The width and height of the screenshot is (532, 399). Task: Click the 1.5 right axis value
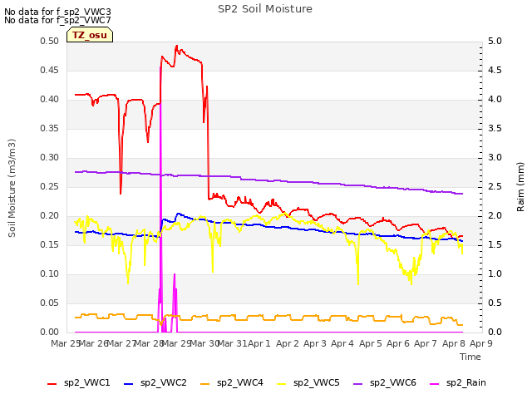coord(495,245)
